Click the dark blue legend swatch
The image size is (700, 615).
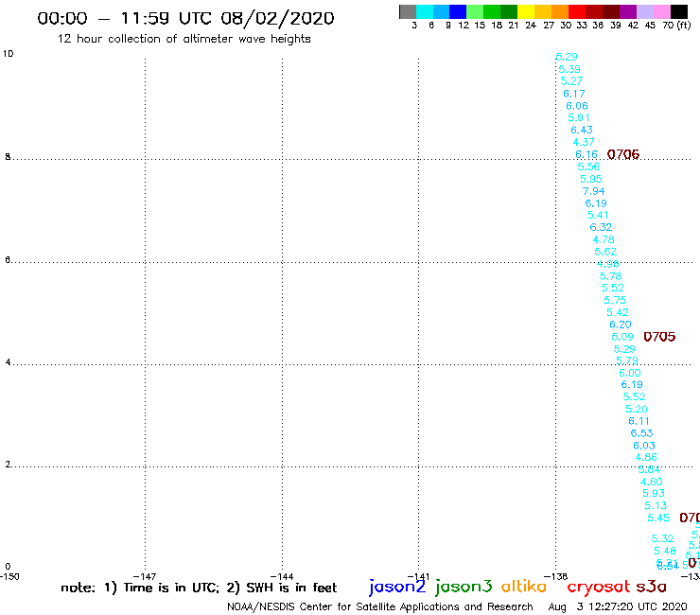[459, 11]
